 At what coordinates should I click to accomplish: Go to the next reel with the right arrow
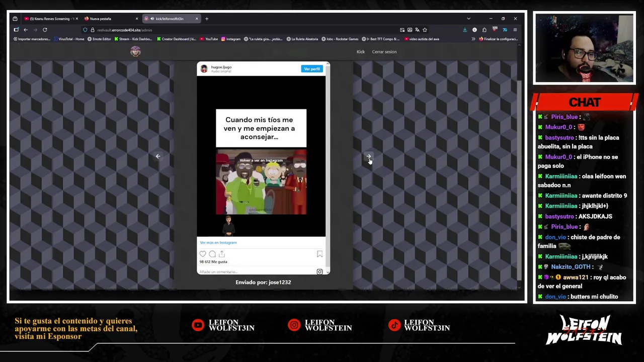pyautogui.click(x=369, y=156)
